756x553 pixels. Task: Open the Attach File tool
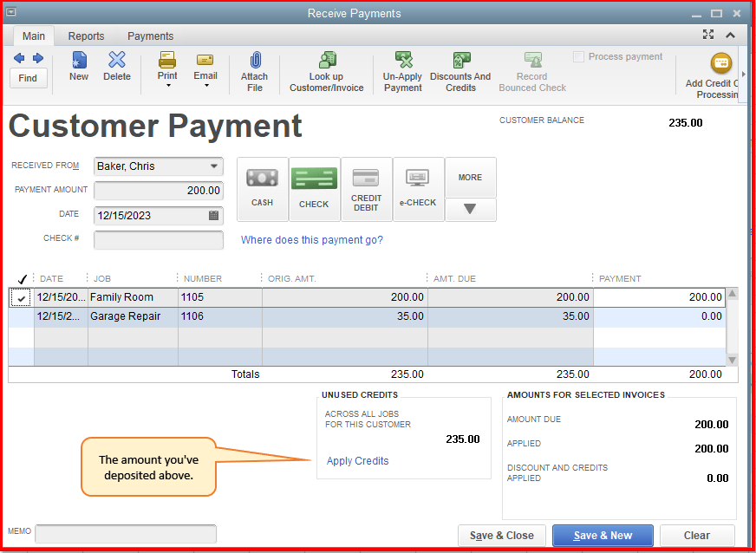(x=254, y=69)
